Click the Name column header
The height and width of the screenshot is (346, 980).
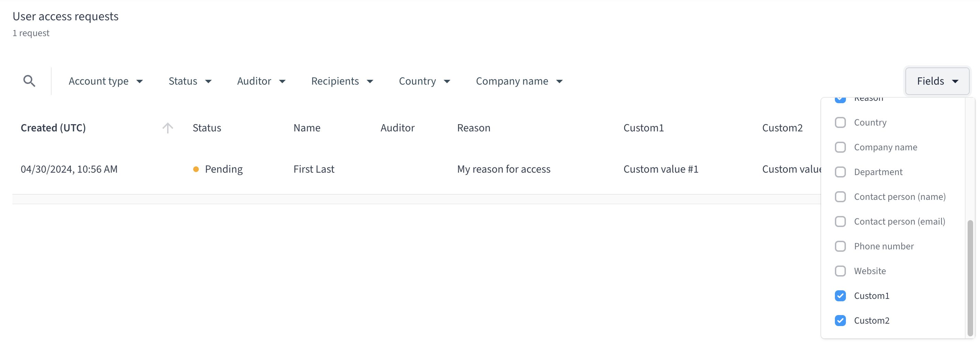pyautogui.click(x=307, y=128)
